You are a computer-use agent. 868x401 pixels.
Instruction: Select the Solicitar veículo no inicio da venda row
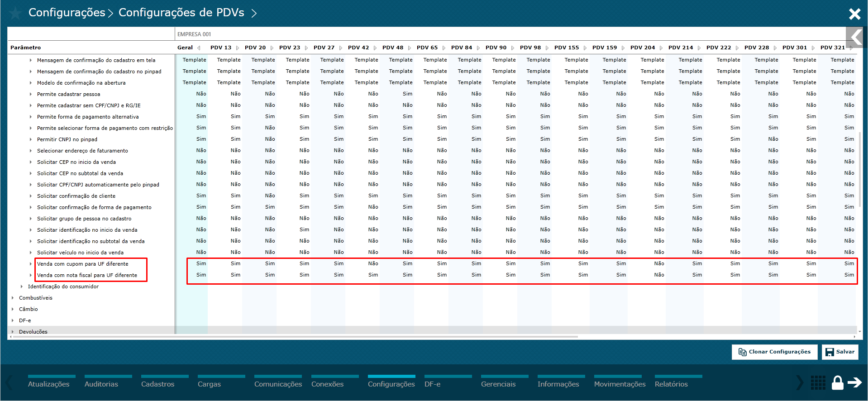(x=80, y=253)
